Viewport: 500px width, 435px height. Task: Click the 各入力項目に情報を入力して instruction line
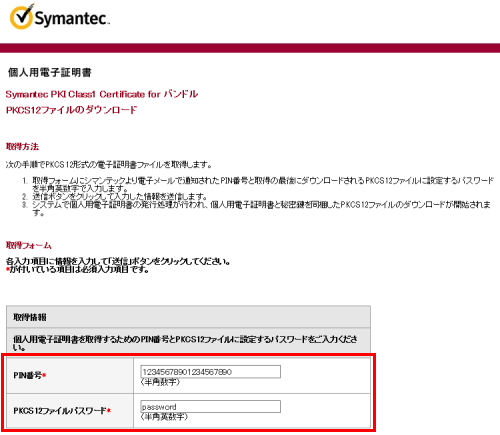point(118,261)
